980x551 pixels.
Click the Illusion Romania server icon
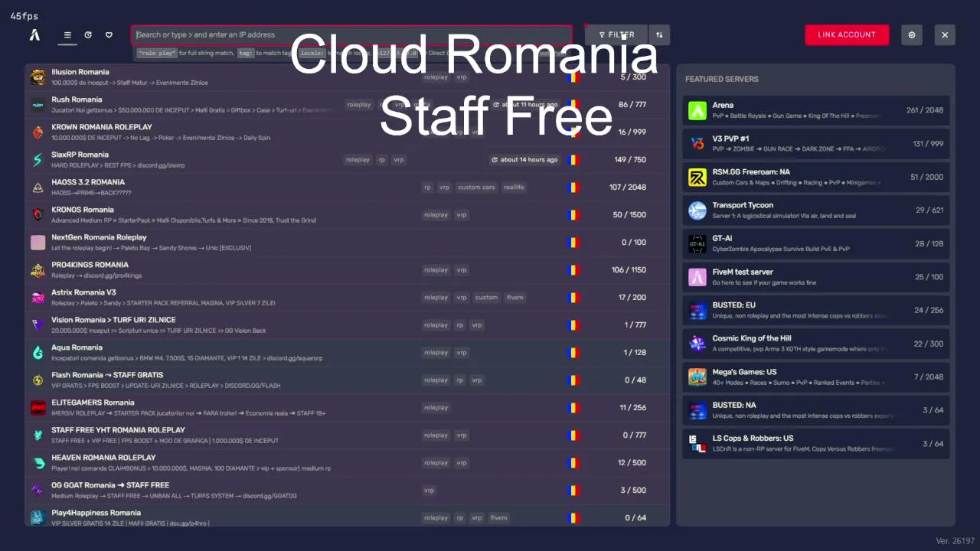coord(38,77)
